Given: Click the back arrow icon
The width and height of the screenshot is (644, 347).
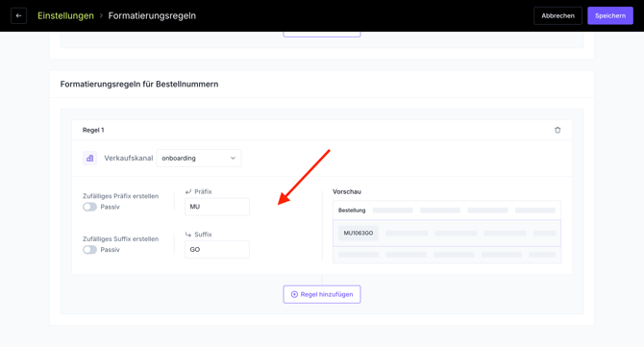Looking at the screenshot, I should [x=18, y=15].
